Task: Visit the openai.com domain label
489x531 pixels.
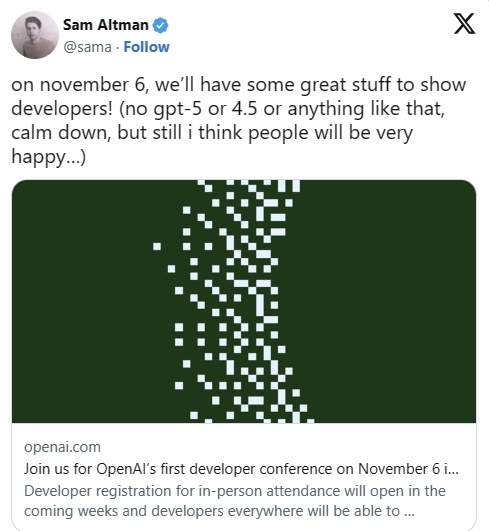Action: [x=62, y=447]
